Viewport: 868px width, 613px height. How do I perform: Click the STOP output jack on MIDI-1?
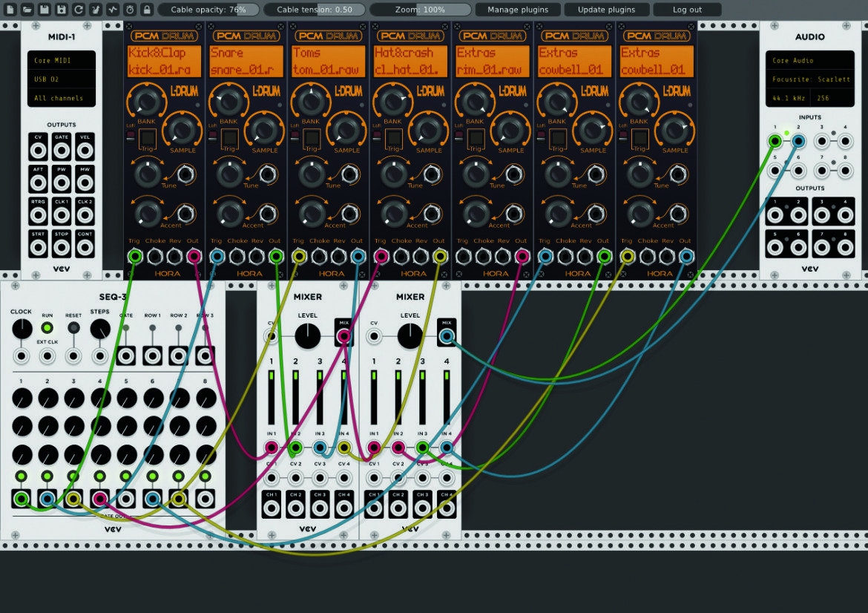click(x=62, y=247)
